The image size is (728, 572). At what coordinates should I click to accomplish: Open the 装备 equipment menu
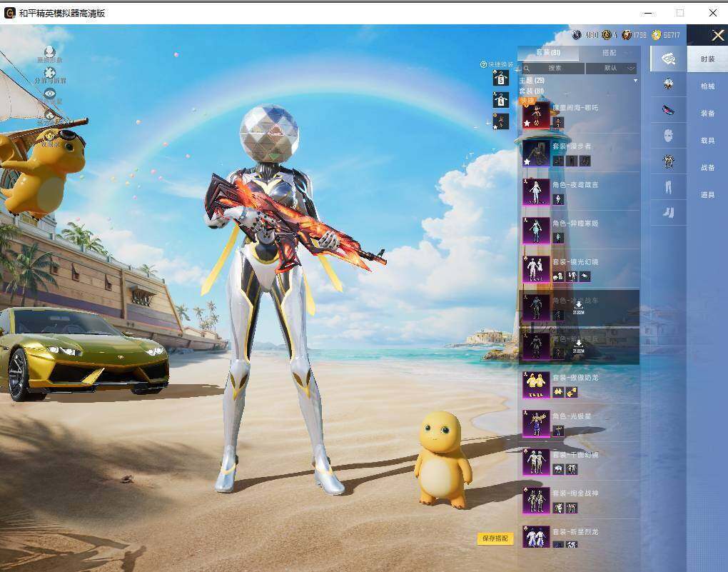pyautogui.click(x=707, y=113)
